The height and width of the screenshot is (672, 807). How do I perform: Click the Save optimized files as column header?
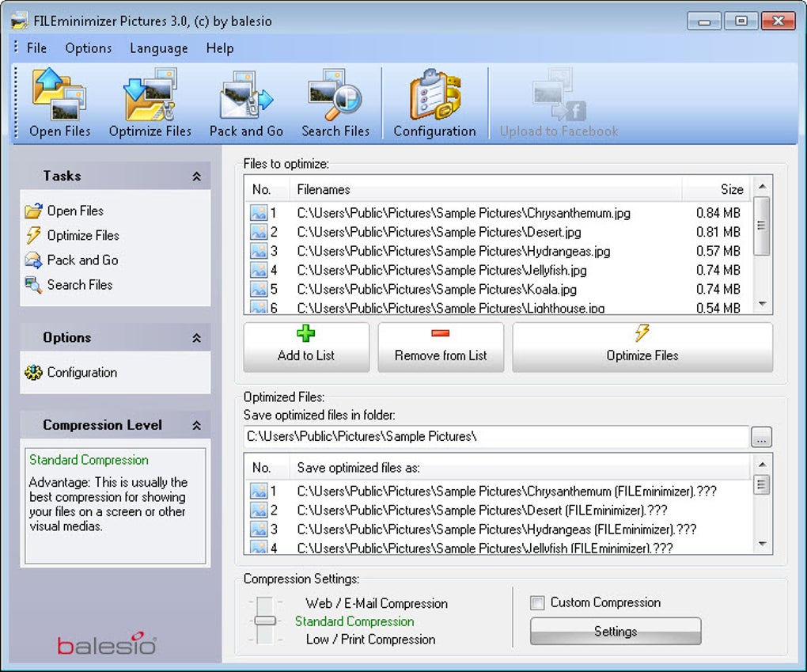pos(520,468)
